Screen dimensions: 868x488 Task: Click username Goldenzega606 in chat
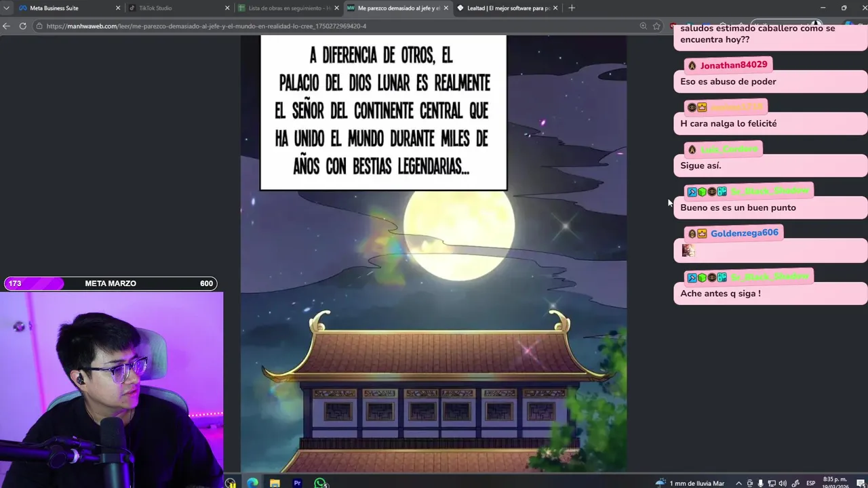745,233
